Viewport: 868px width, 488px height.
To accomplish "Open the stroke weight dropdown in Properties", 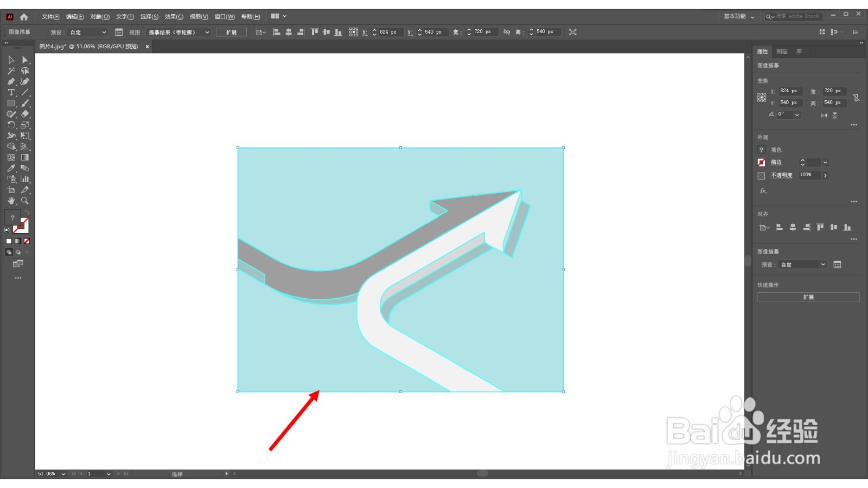I will coord(825,163).
